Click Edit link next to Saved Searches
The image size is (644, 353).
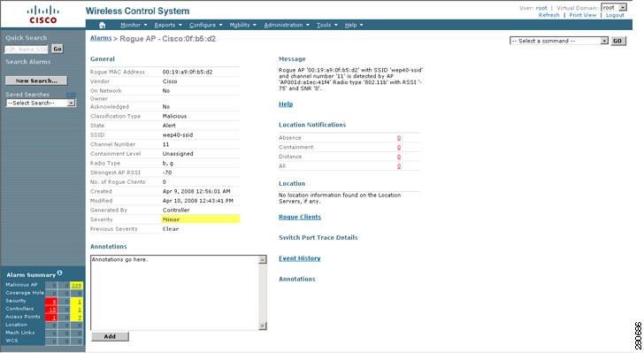click(x=71, y=95)
